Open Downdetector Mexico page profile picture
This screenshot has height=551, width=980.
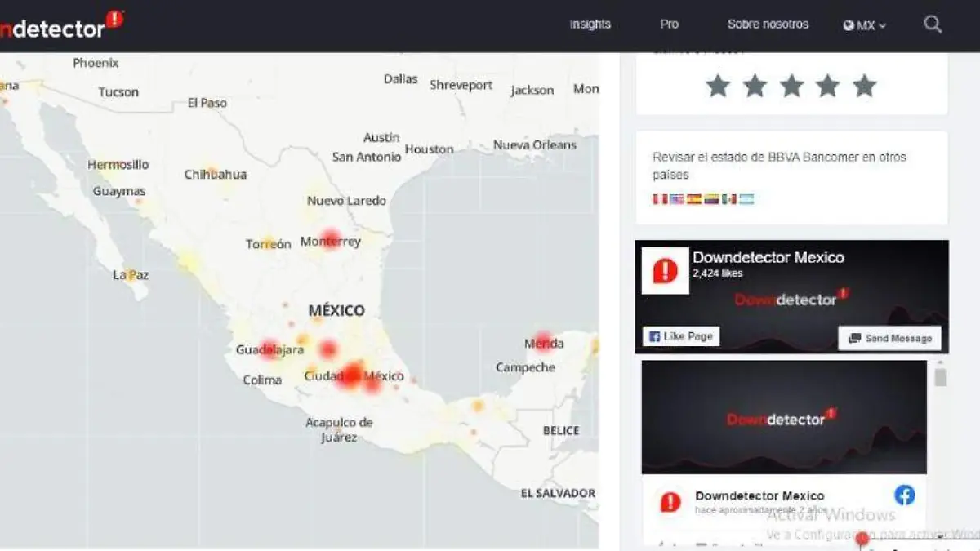[665, 270]
